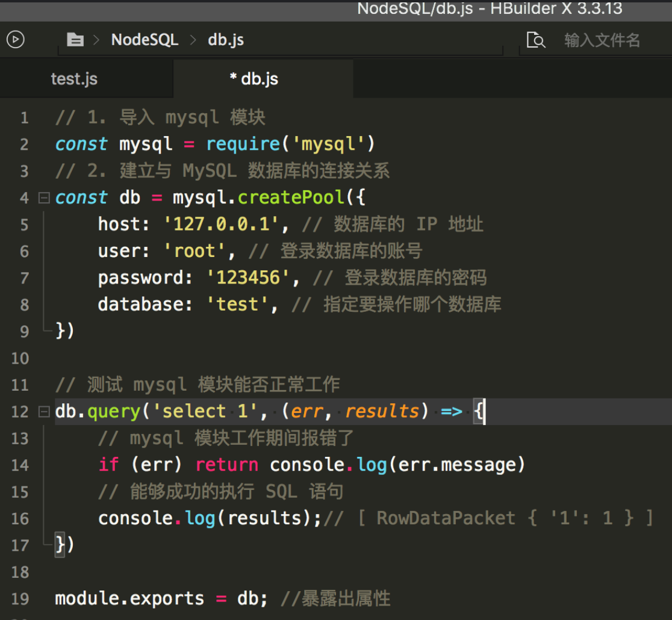The width and height of the screenshot is (672, 620).
Task: Click the SQL comment on line 15
Action: click(x=221, y=492)
